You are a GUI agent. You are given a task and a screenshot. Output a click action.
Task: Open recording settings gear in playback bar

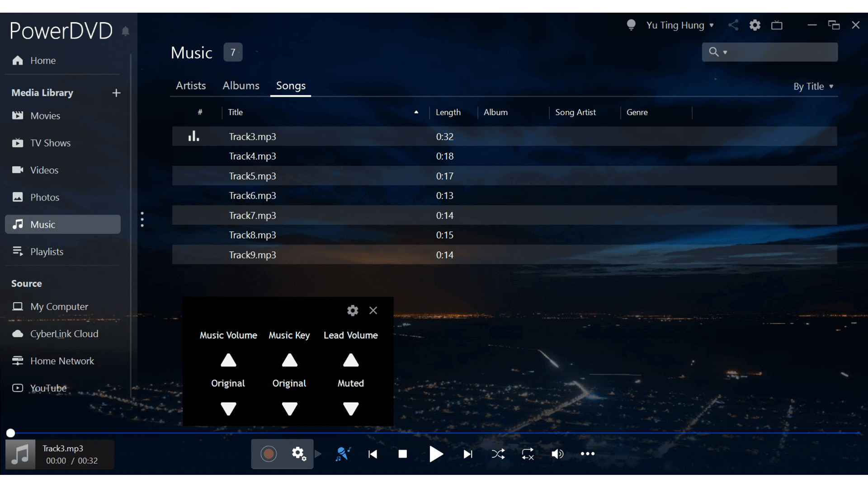[298, 454]
